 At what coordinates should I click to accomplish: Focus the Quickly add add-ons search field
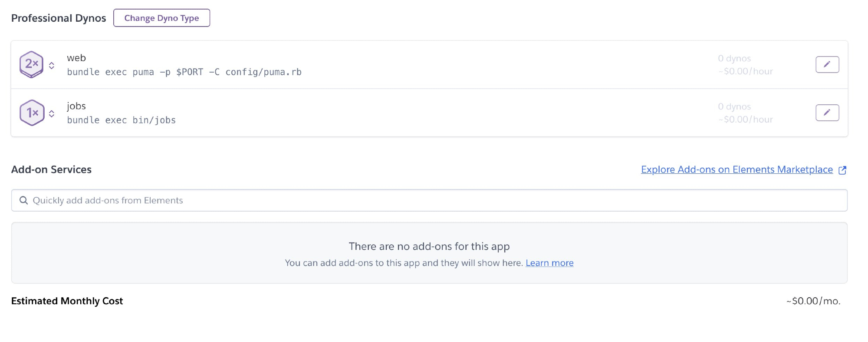pyautogui.click(x=429, y=200)
